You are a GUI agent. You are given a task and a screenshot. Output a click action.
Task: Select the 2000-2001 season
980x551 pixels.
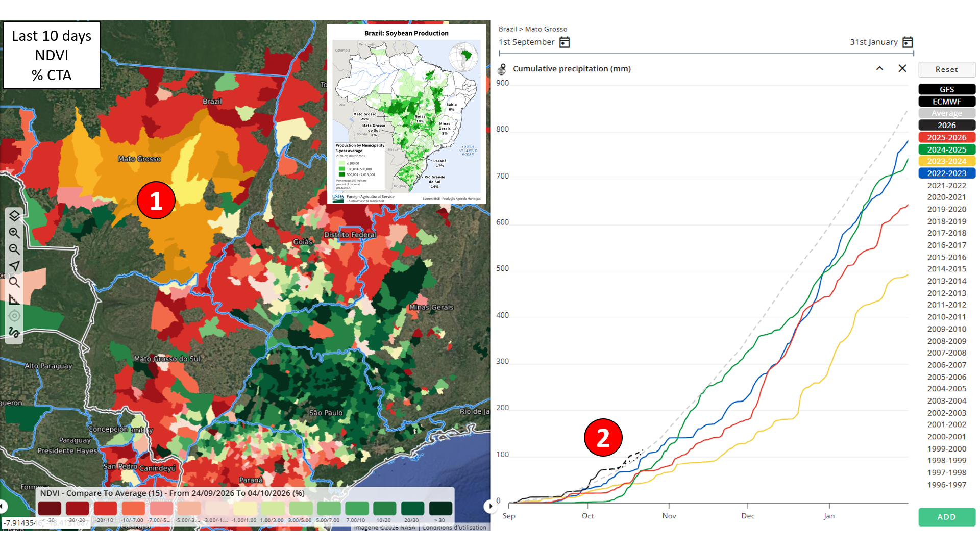click(x=947, y=437)
